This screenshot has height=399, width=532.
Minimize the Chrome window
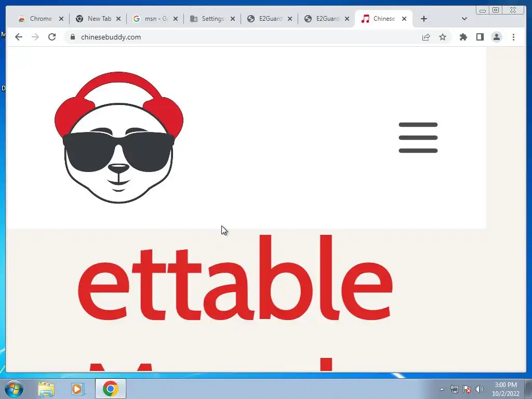click(483, 10)
